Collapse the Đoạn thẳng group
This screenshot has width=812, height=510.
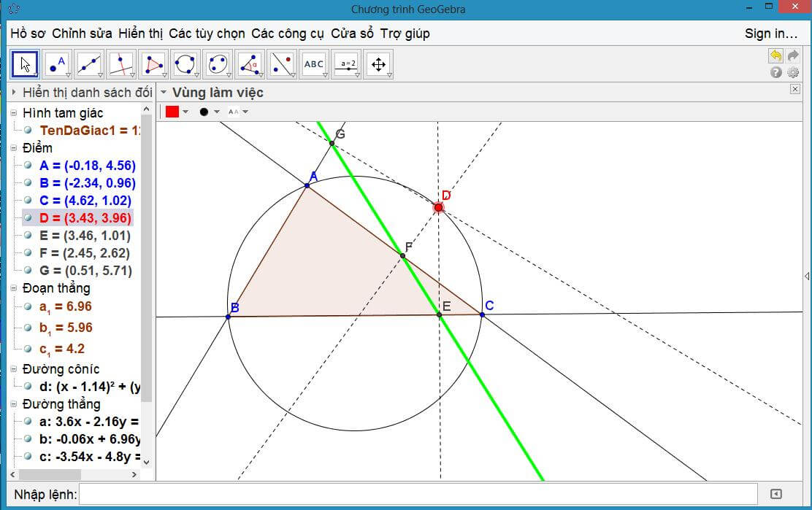(14, 288)
